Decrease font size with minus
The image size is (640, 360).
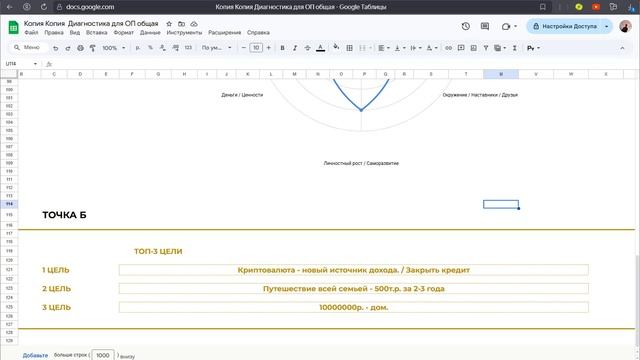pos(244,48)
